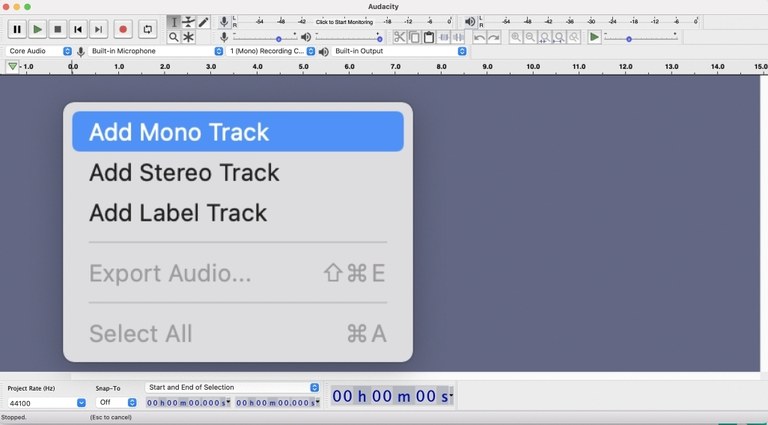Choose Add Mono Track from context menu
Viewport: 768px width, 425px height.
(x=238, y=132)
